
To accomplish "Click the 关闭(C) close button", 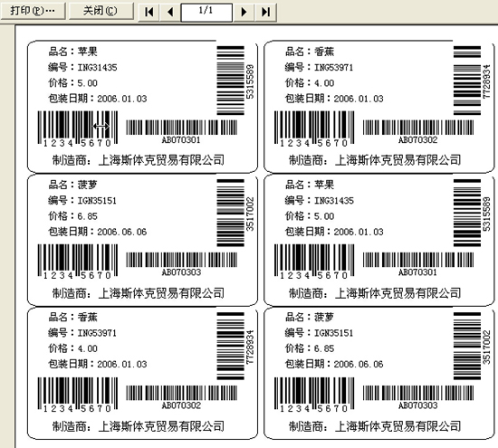I will pos(101,11).
